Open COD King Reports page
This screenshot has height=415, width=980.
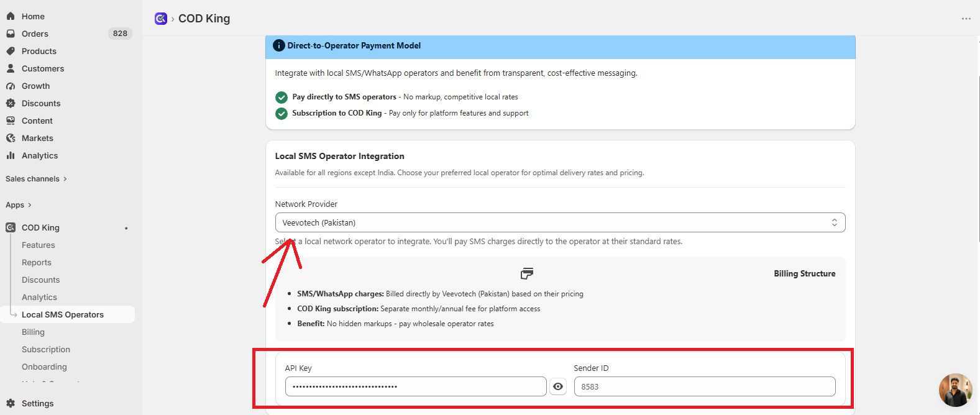click(x=37, y=262)
